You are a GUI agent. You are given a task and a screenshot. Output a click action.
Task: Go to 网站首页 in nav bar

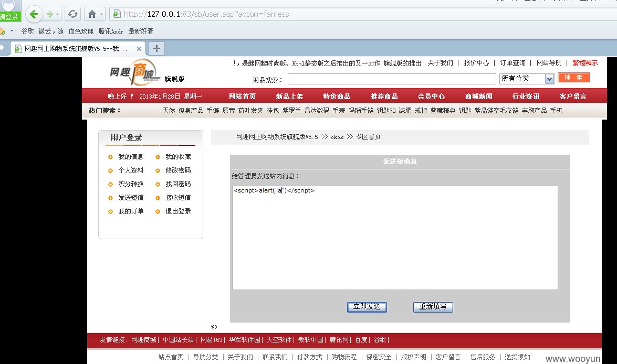point(242,97)
